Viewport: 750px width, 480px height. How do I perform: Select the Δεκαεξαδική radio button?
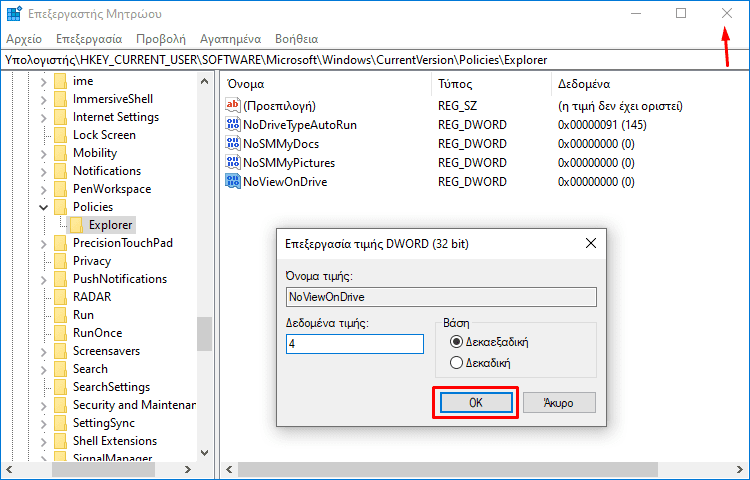tap(456, 342)
